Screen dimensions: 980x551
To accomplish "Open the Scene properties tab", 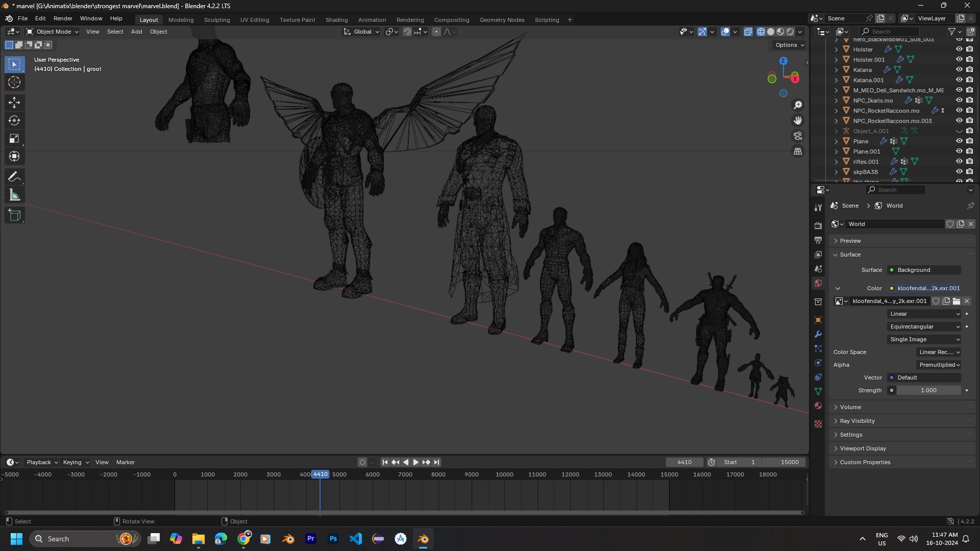I will coord(818,269).
